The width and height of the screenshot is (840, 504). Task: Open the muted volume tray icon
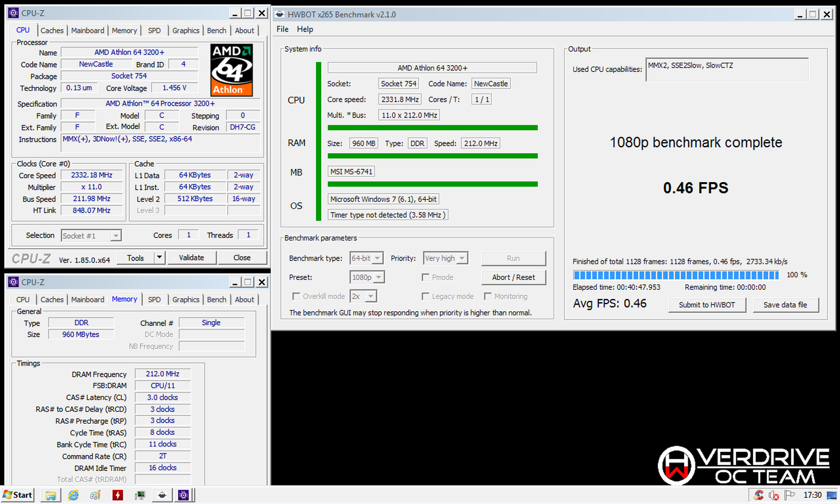pos(774,495)
